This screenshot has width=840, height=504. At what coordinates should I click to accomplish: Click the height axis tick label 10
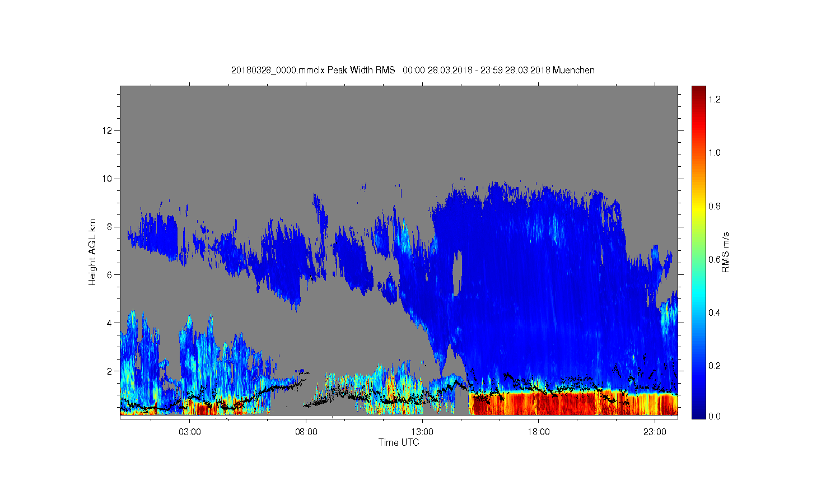click(108, 179)
